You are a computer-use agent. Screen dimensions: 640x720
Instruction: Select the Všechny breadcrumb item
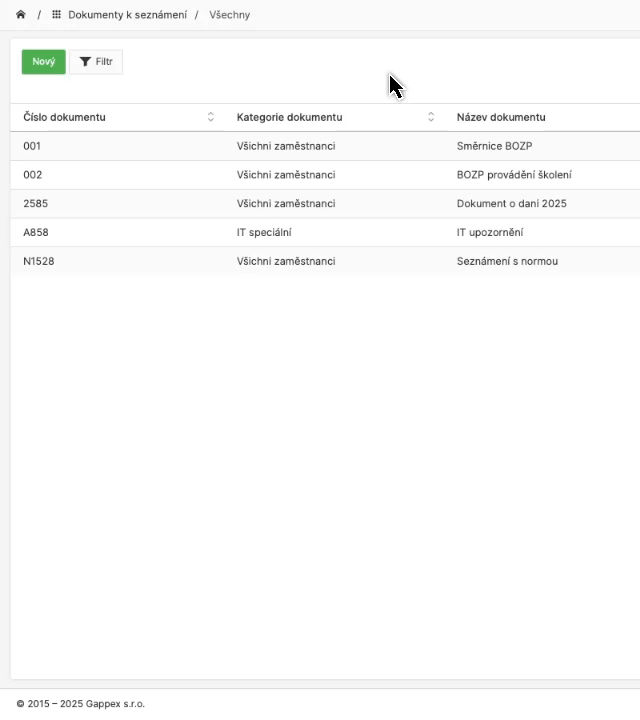pos(229,15)
